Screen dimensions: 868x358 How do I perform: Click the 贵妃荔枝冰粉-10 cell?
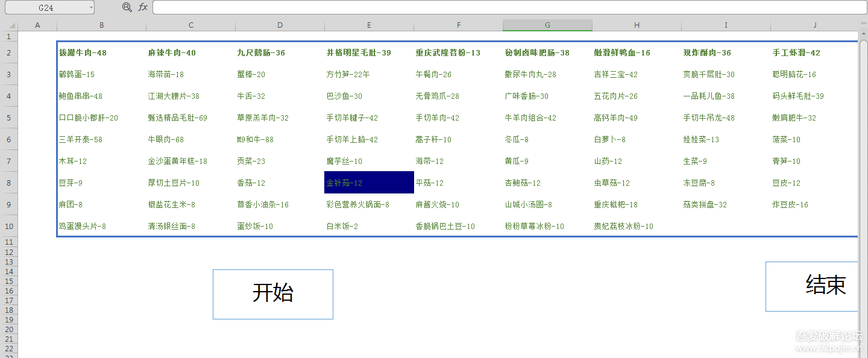pyautogui.click(x=637, y=227)
